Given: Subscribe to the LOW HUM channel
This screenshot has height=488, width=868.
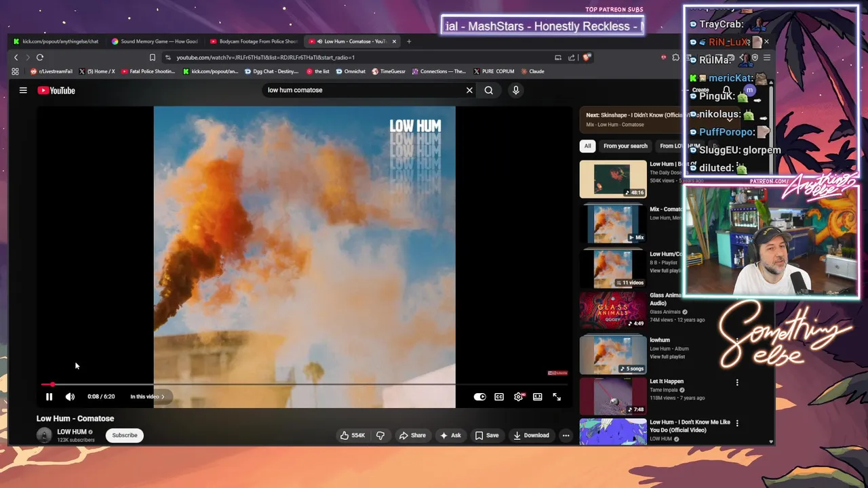Looking at the screenshot, I should pos(125,435).
